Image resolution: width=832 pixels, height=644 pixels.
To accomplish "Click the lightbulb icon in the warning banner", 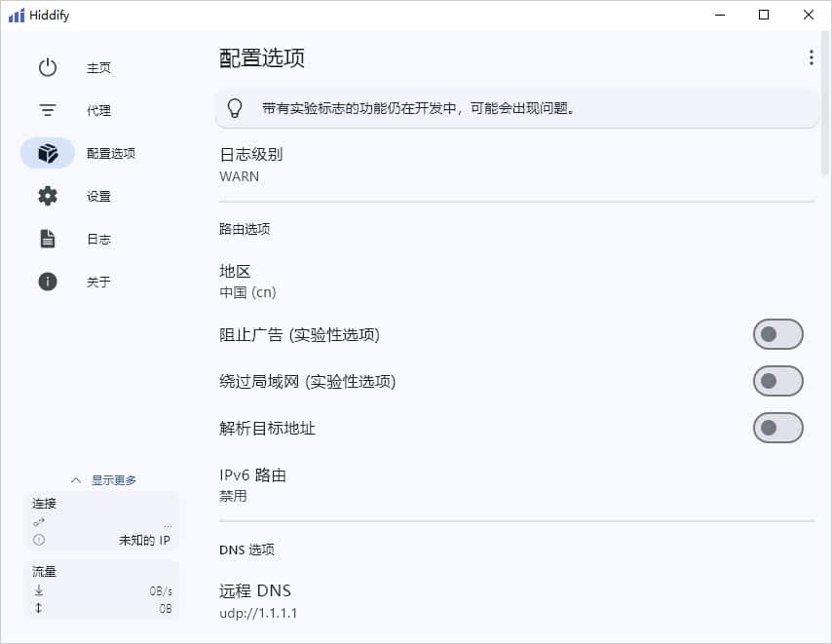I will coord(235,108).
